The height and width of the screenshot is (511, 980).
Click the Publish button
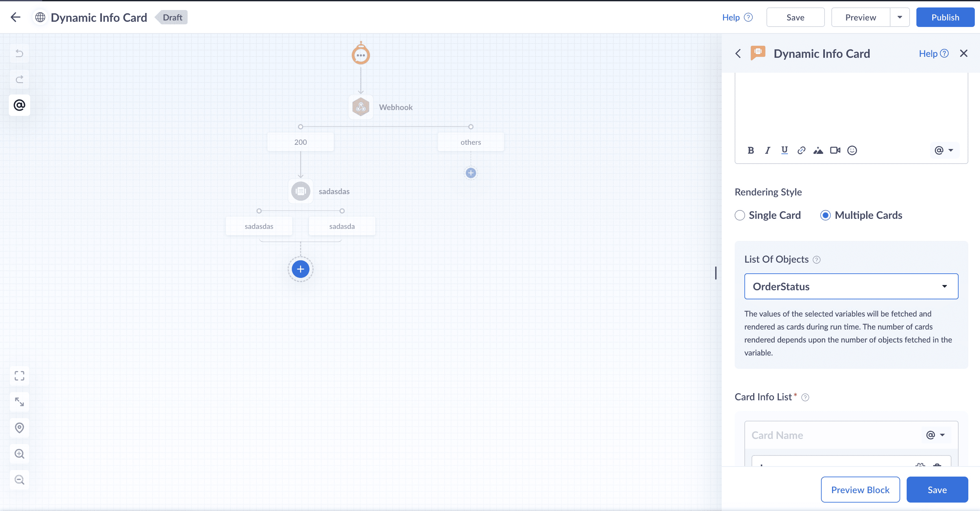coord(945,17)
